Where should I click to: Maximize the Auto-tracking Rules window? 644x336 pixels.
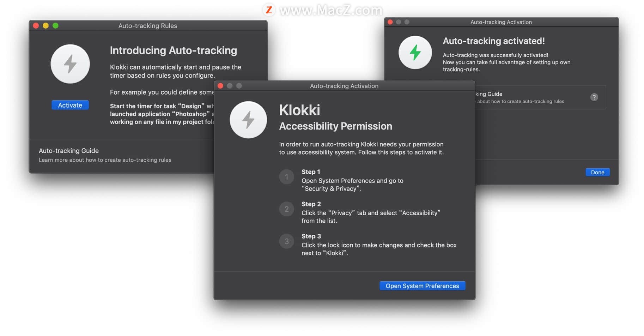55,25
